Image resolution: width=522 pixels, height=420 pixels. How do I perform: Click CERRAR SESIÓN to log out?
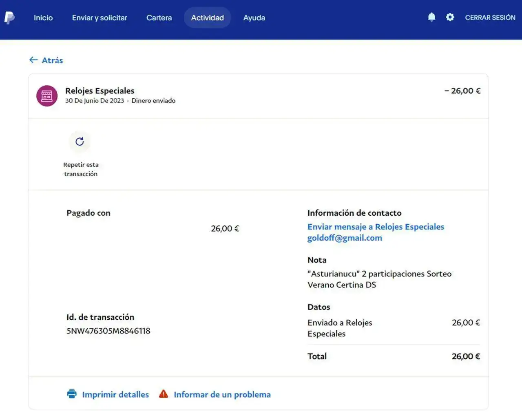point(490,18)
